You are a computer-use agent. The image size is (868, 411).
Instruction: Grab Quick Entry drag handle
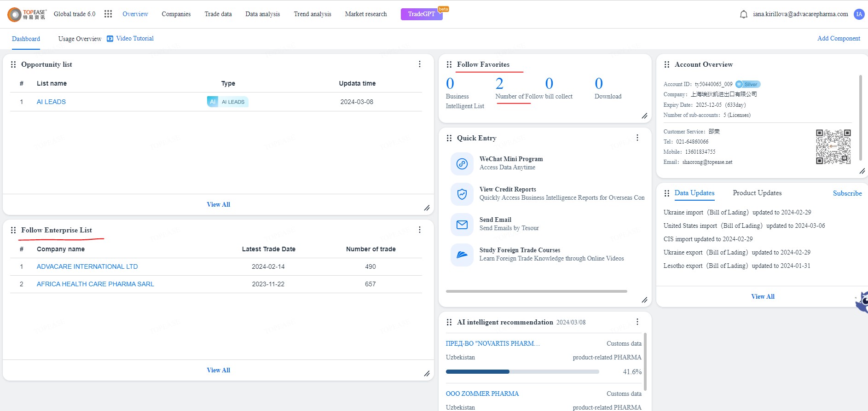(449, 138)
